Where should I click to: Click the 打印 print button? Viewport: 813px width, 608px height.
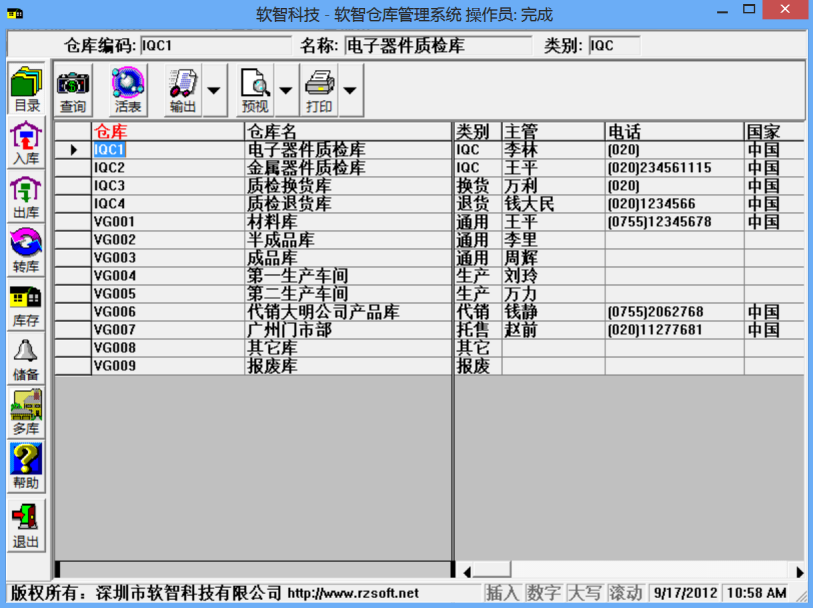tap(319, 90)
